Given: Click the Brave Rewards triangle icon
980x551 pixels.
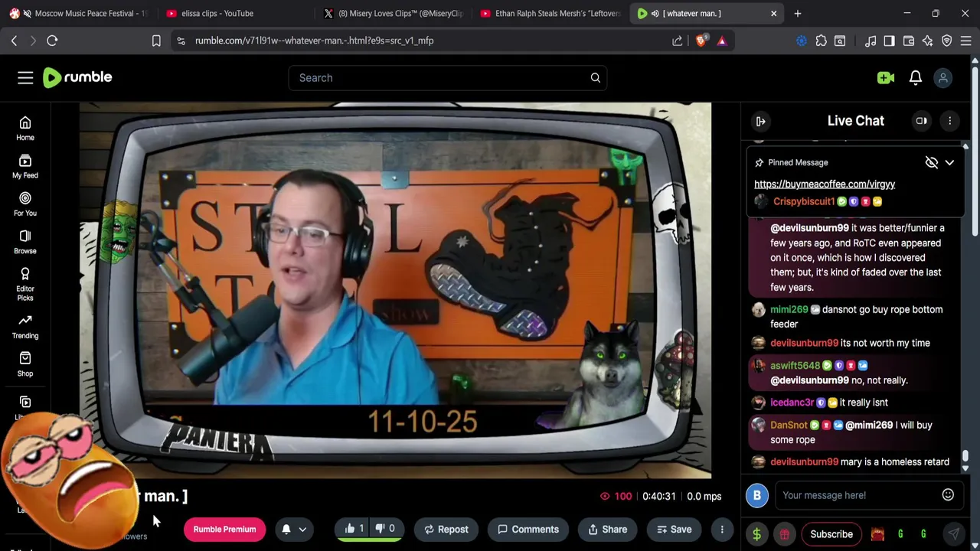Looking at the screenshot, I should tap(722, 41).
